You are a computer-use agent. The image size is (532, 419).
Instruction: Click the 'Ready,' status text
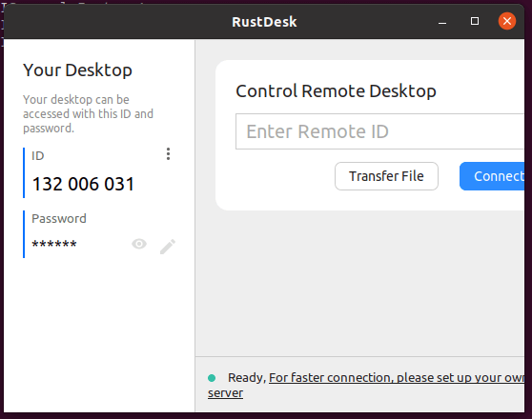pos(247,378)
